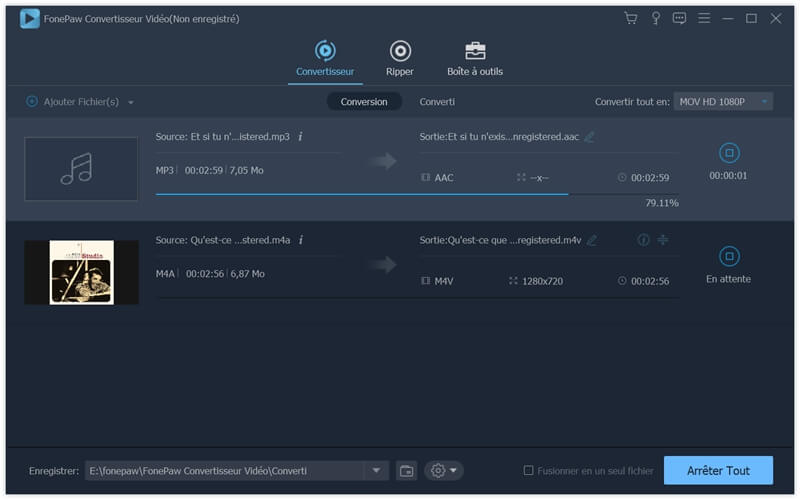Click the Sortie:Et si tu n'exis...nregistered.aac text
The width and height of the screenshot is (800, 500).
(x=499, y=137)
